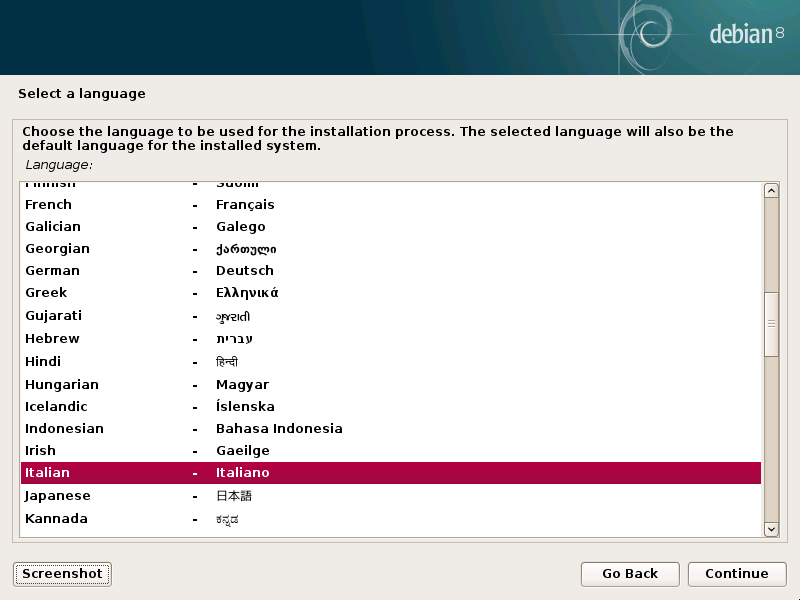The height and width of the screenshot is (600, 800).
Task: Click the Screenshot button
Action: 62,573
